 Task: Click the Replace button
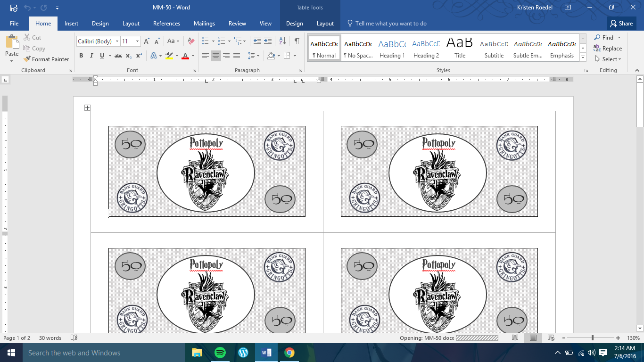[608, 49]
